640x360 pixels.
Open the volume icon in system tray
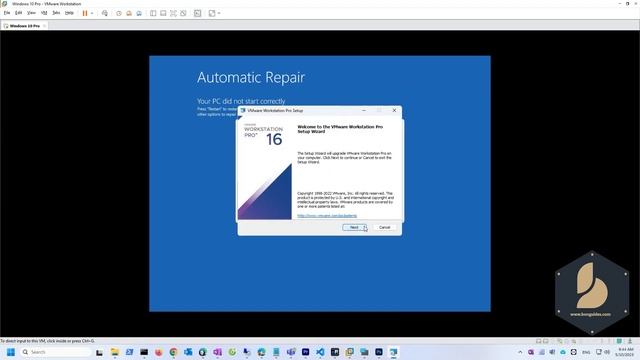tap(607, 352)
